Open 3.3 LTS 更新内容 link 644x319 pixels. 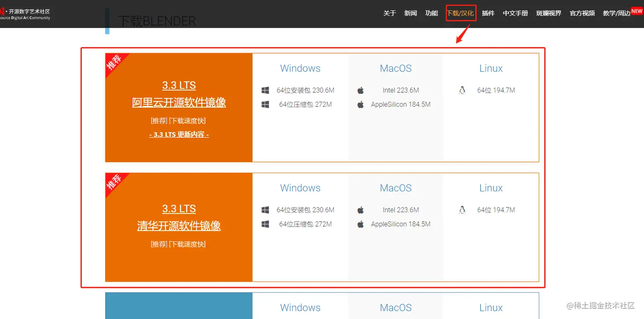pyautogui.click(x=179, y=134)
